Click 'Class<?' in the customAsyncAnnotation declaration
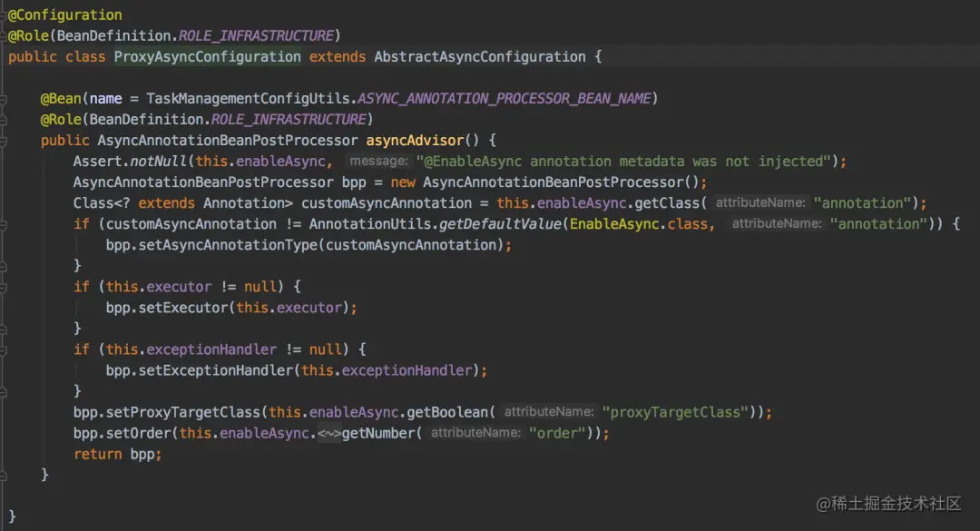This screenshot has width=980, height=531. [102, 203]
